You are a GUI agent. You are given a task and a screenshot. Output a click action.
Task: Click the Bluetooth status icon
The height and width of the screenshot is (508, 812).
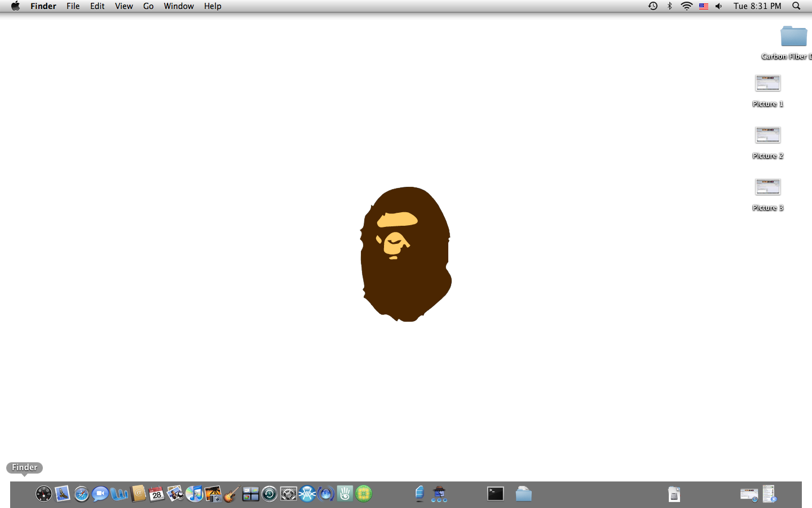pyautogui.click(x=670, y=6)
